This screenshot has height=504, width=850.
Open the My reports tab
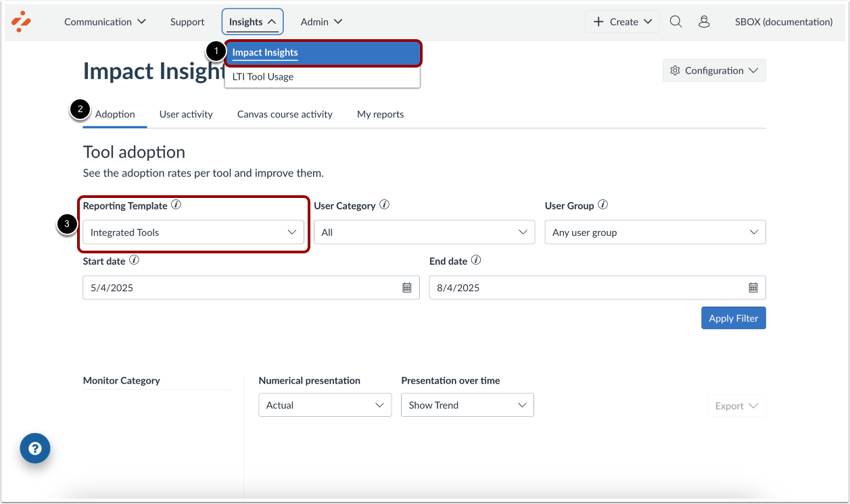pos(379,114)
